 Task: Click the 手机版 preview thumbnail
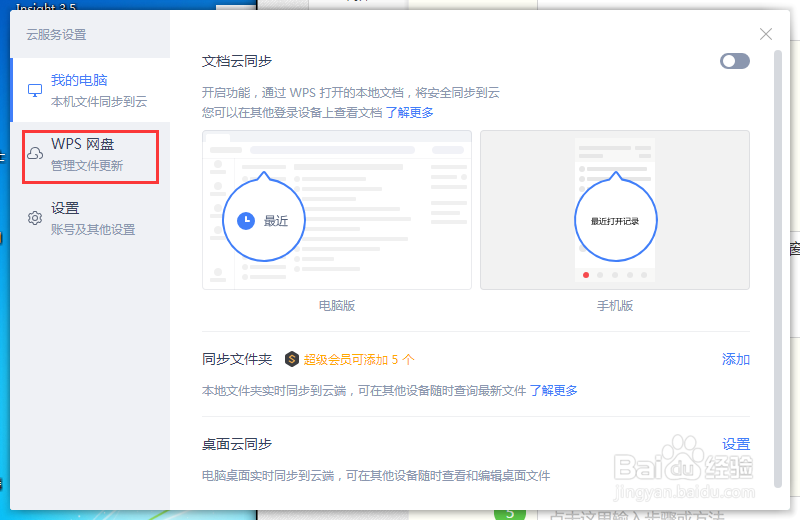coord(615,210)
